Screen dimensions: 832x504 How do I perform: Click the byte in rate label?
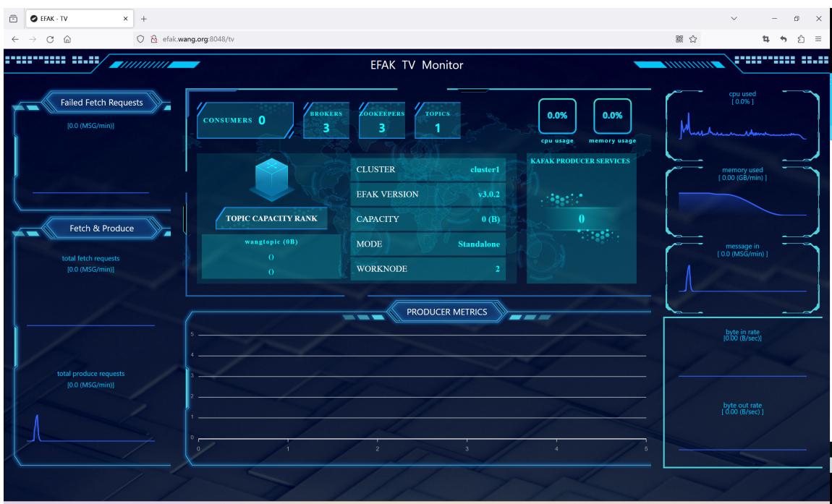point(742,332)
